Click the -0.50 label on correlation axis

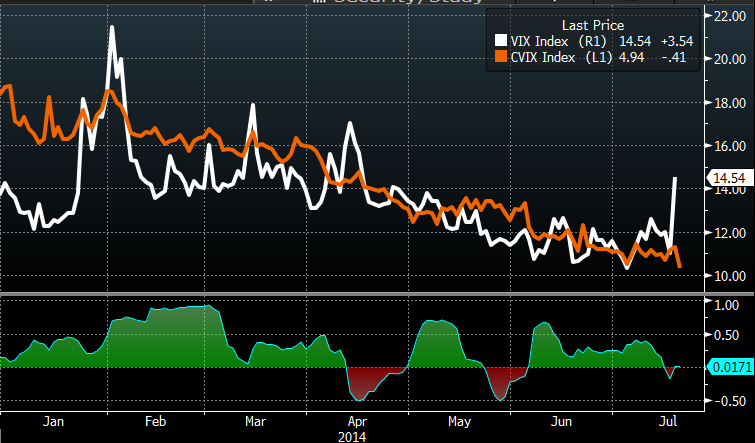coord(726,401)
